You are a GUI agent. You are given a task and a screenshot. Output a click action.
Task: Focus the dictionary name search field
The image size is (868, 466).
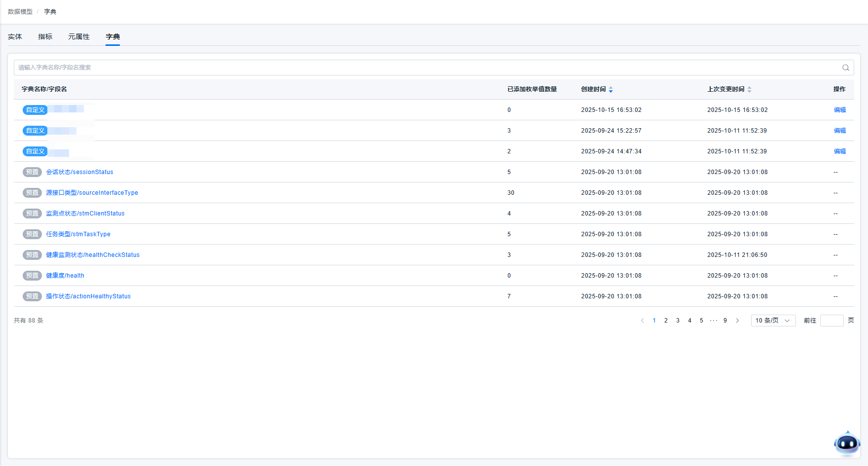coord(424,68)
